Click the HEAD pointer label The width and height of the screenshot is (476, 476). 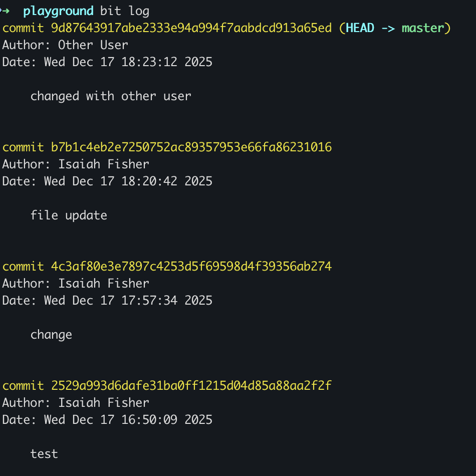tap(360, 28)
